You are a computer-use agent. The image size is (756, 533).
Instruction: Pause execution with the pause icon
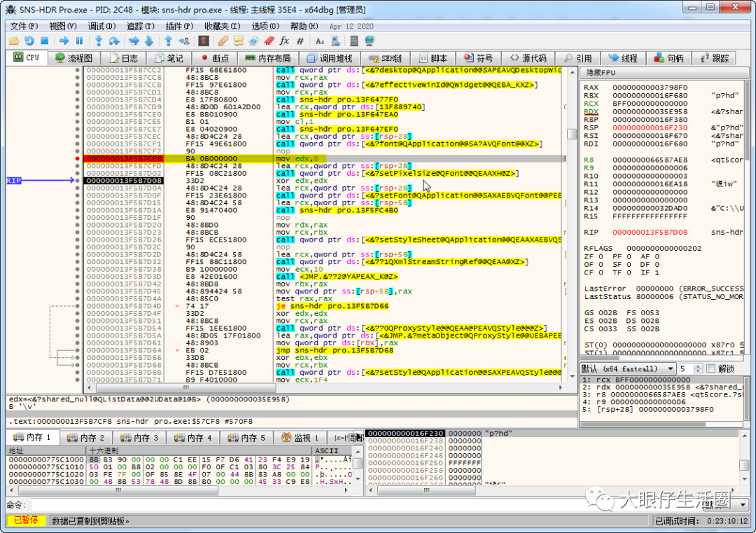(79, 41)
